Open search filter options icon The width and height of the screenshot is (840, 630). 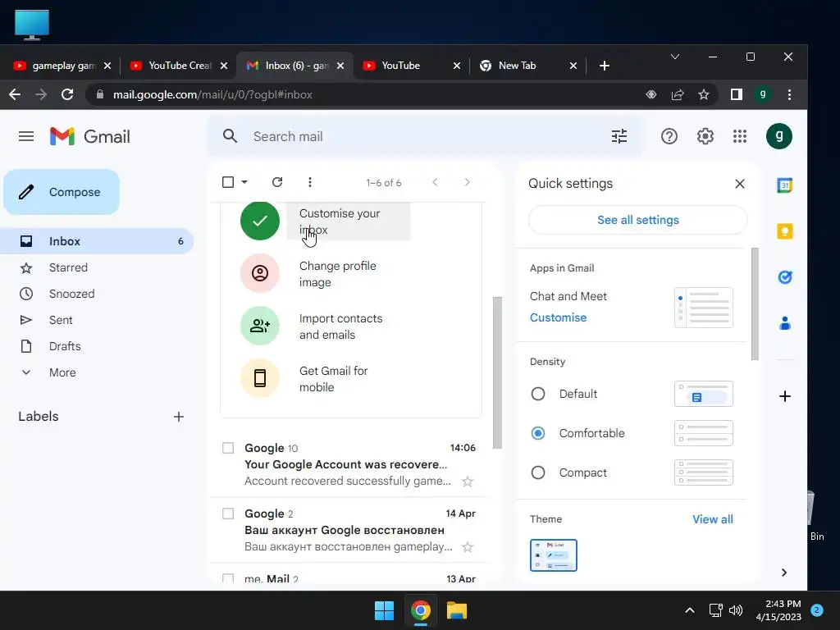point(619,137)
